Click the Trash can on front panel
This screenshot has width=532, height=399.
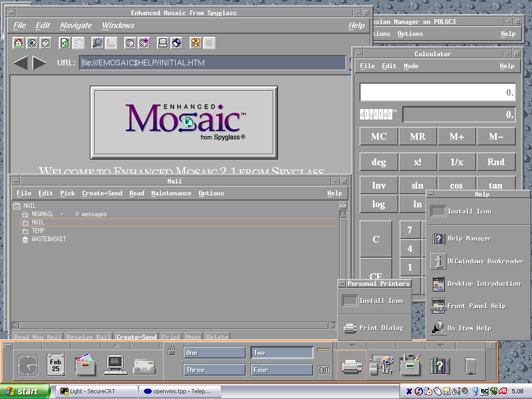(471, 366)
